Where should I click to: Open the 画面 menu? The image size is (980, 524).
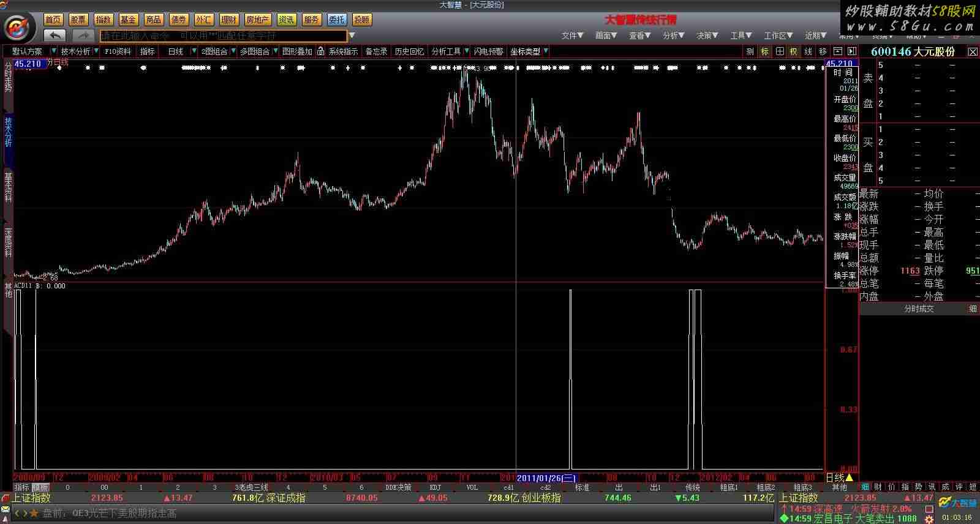(606, 36)
